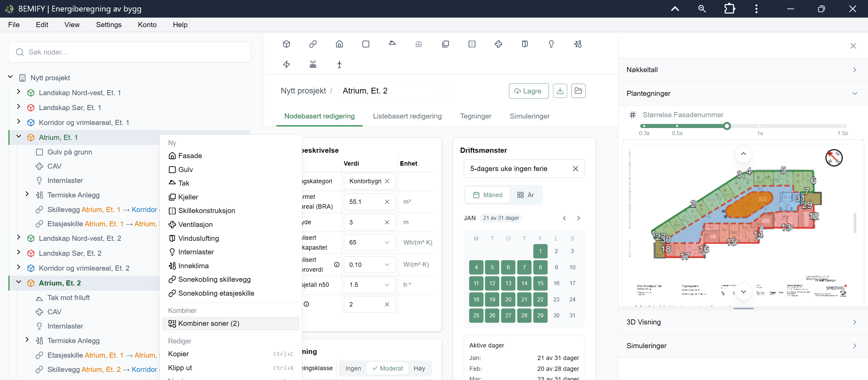Screen dimensions: 868x380
Task: Click the solar panel toolbar icon
Action: point(313,64)
